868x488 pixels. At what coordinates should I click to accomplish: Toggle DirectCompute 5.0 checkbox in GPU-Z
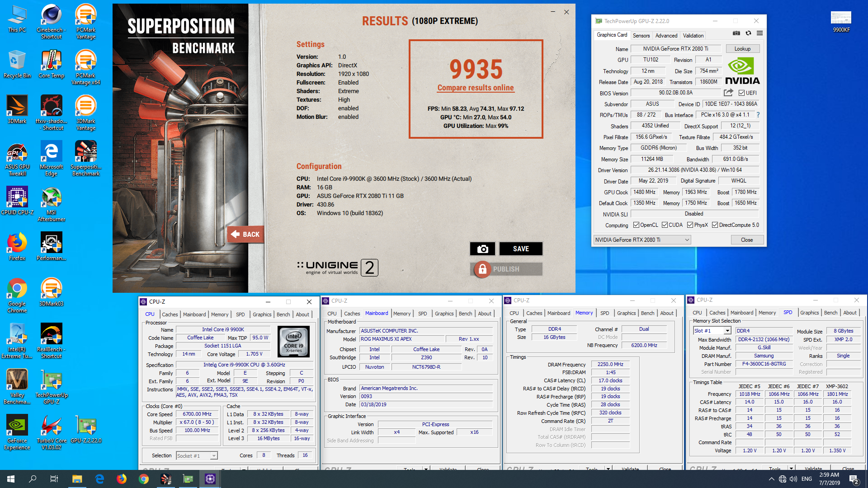[715, 225]
